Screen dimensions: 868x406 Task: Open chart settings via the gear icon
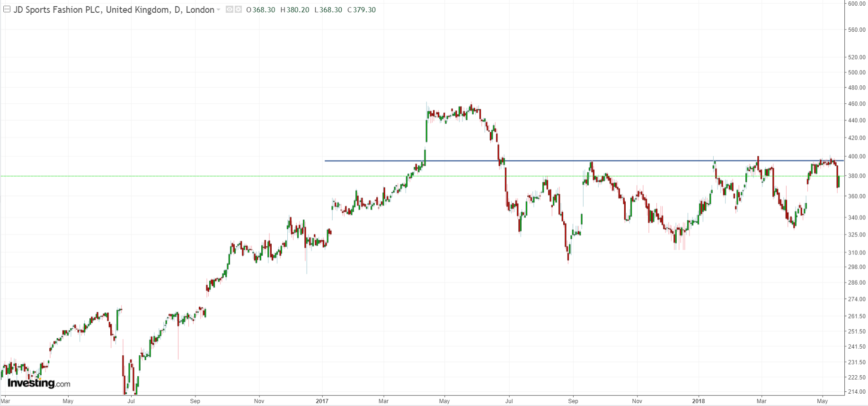tap(238, 9)
